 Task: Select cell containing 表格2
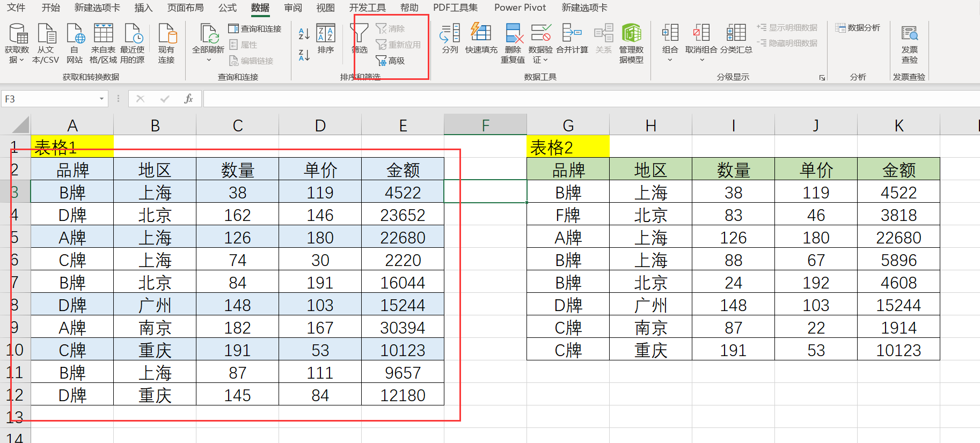tap(568, 146)
